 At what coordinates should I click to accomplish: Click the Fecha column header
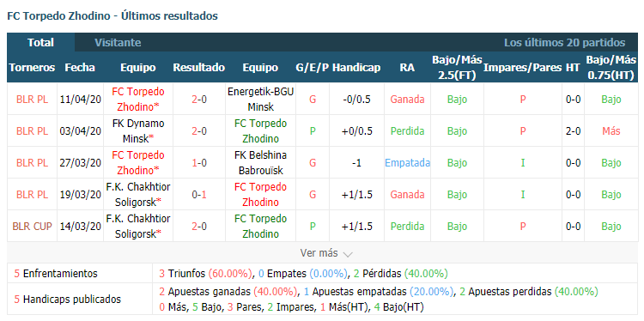(80, 67)
